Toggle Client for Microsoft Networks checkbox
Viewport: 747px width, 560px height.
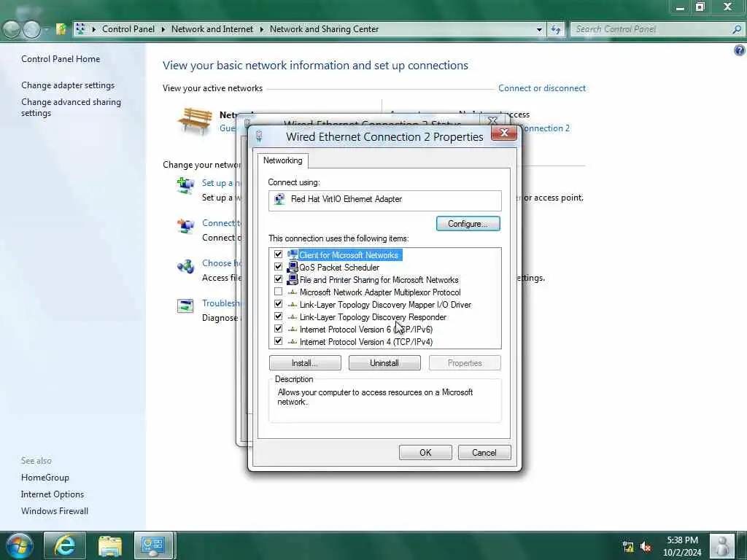278,254
